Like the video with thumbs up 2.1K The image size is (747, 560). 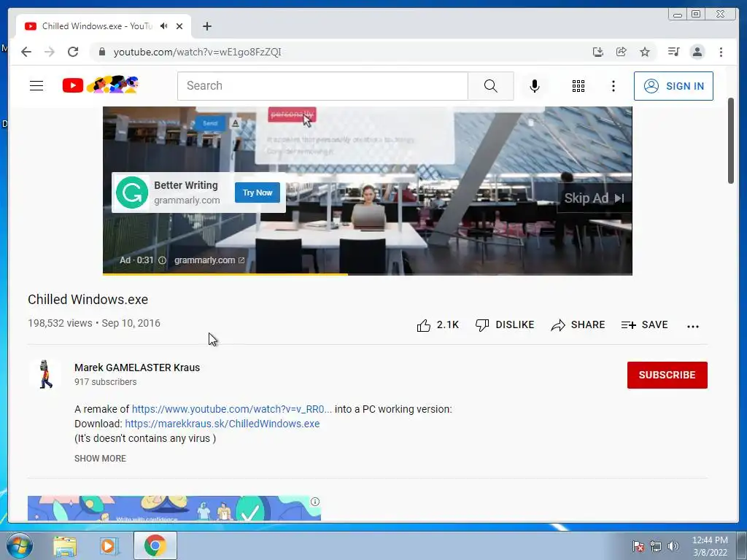(x=438, y=324)
